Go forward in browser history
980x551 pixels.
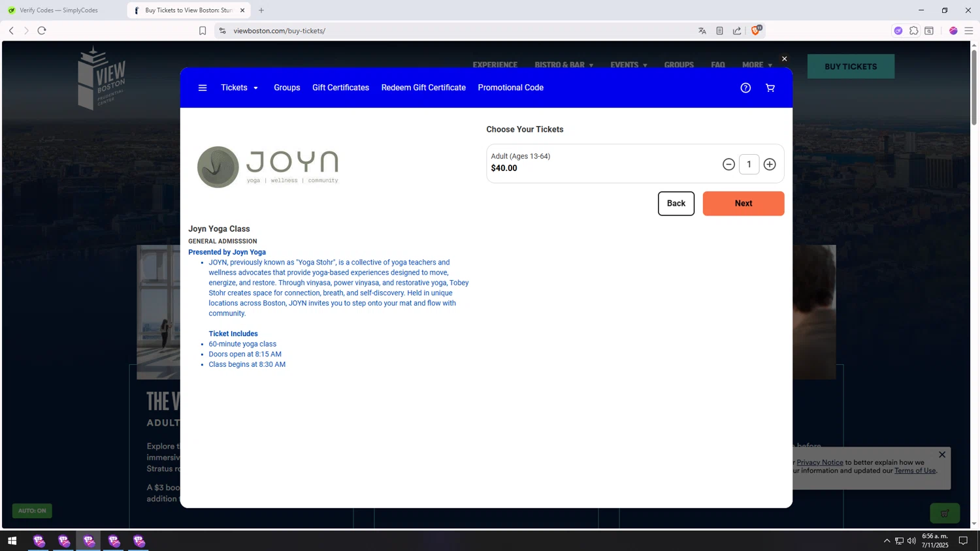pos(26,31)
